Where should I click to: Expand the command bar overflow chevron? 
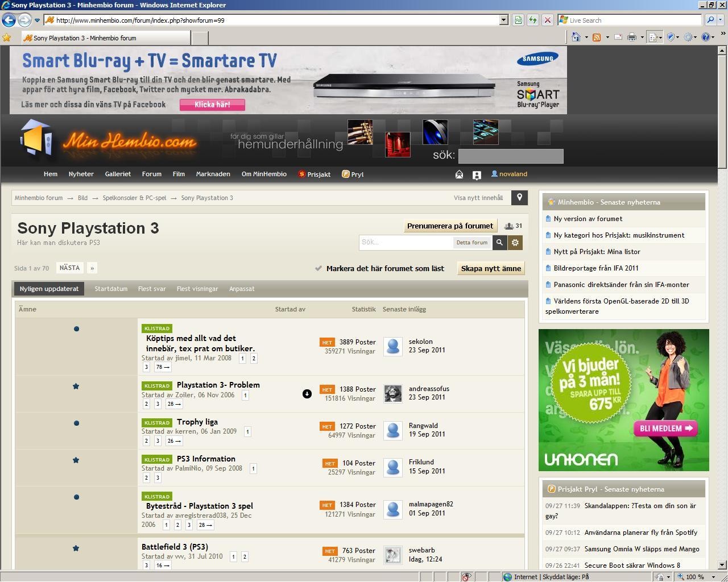click(x=723, y=35)
